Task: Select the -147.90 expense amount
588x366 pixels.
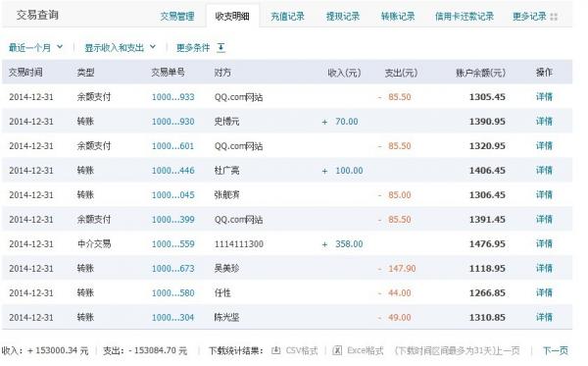Action: pos(397,269)
